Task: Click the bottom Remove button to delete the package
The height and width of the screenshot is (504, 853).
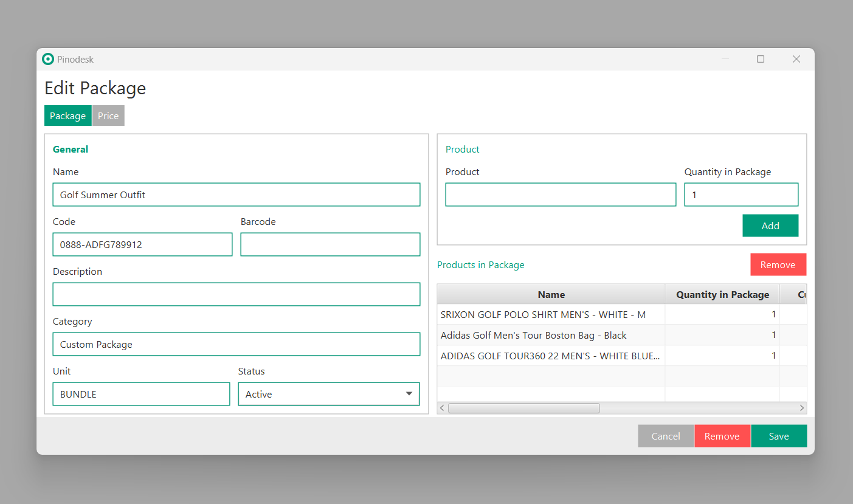Action: 722,436
